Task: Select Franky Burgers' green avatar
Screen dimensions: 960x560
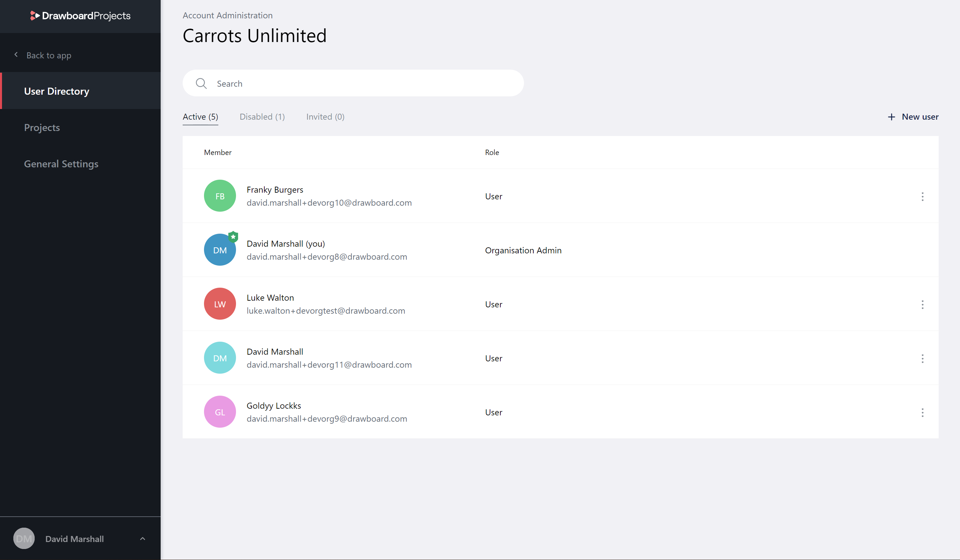Action: [220, 196]
